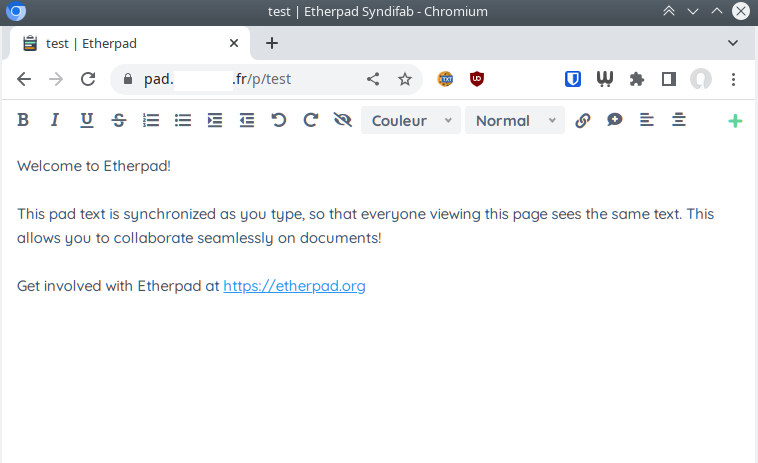Reload the pad page

coord(88,79)
